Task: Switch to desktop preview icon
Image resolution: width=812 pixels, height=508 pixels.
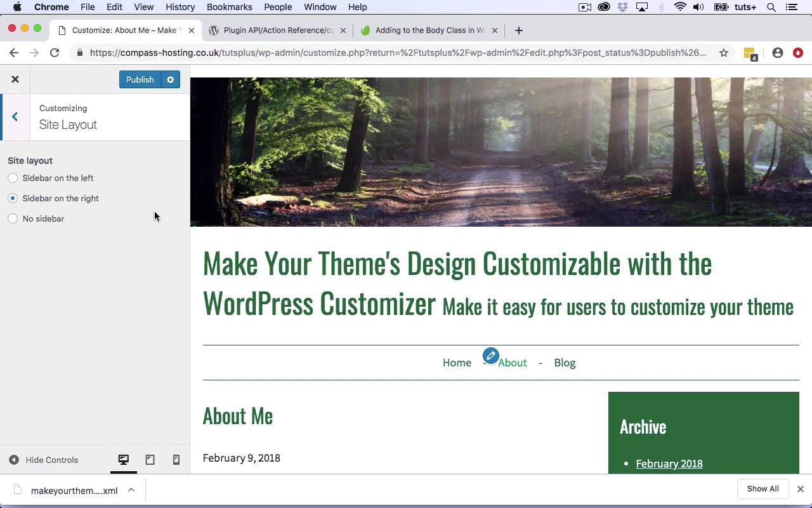Action: pos(124,460)
